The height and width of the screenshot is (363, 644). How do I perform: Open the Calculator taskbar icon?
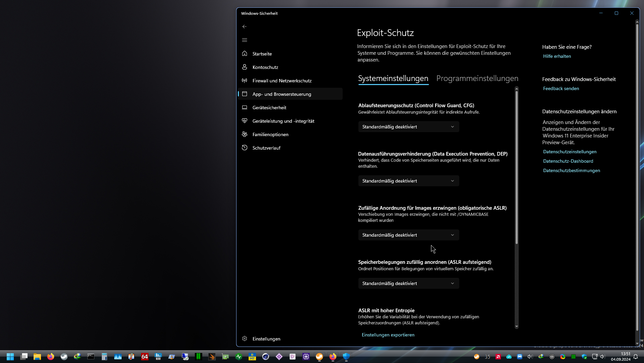point(104,357)
